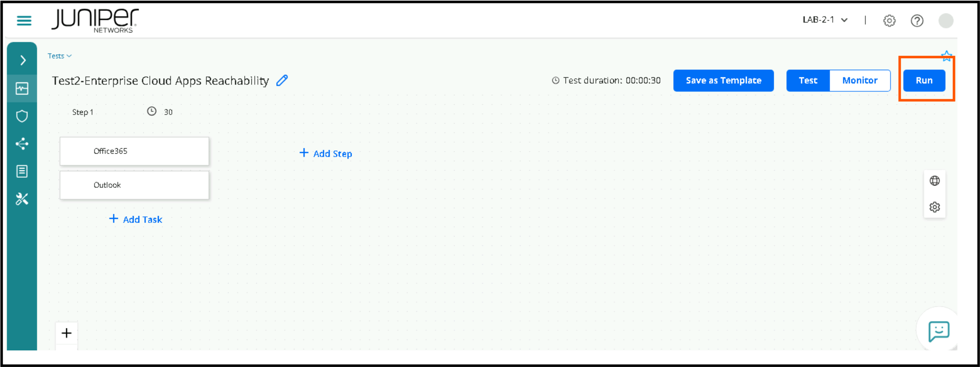
Task: Open the canvas settings gear on right panel
Action: [x=935, y=207]
